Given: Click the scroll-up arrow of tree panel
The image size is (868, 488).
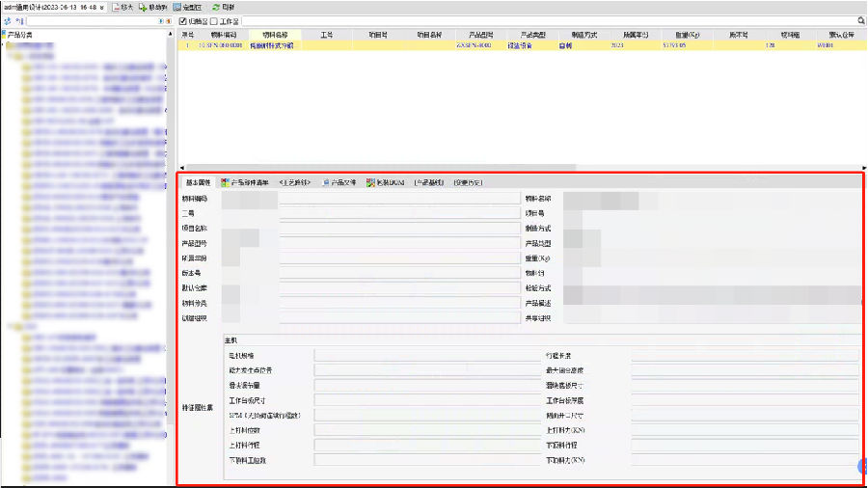Looking at the screenshot, I should [x=170, y=35].
